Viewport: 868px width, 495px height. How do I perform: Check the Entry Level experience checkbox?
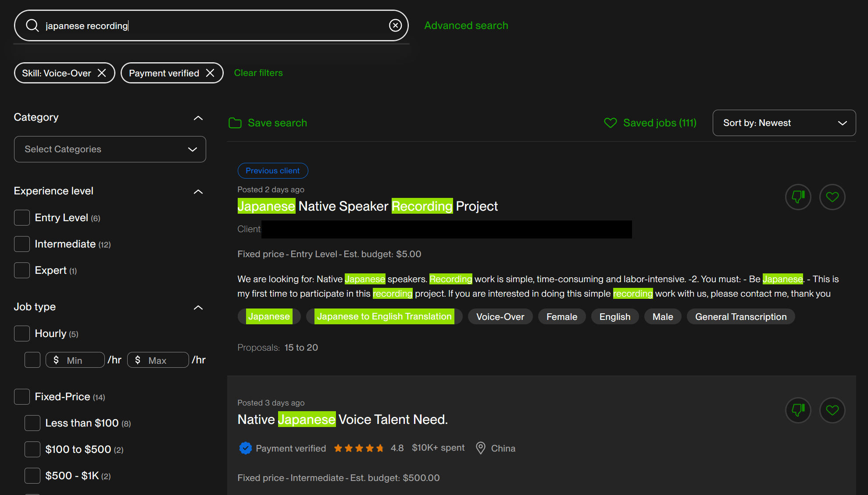tap(22, 218)
